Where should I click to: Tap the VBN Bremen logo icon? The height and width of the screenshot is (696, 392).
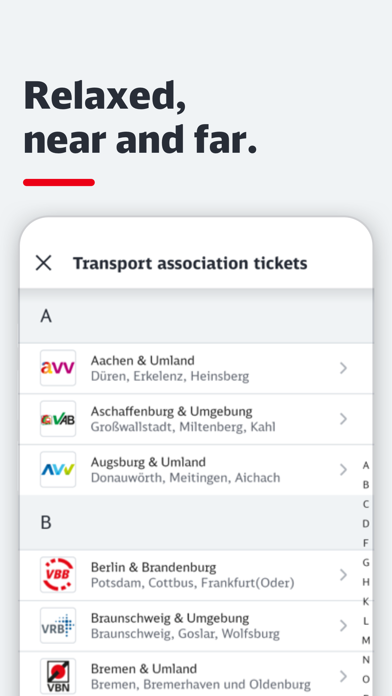click(x=58, y=676)
